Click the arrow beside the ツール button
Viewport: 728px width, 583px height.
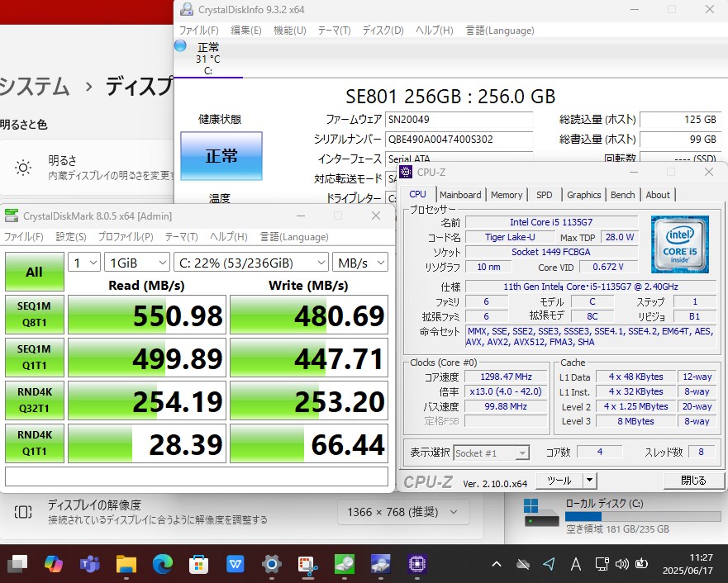point(590,480)
